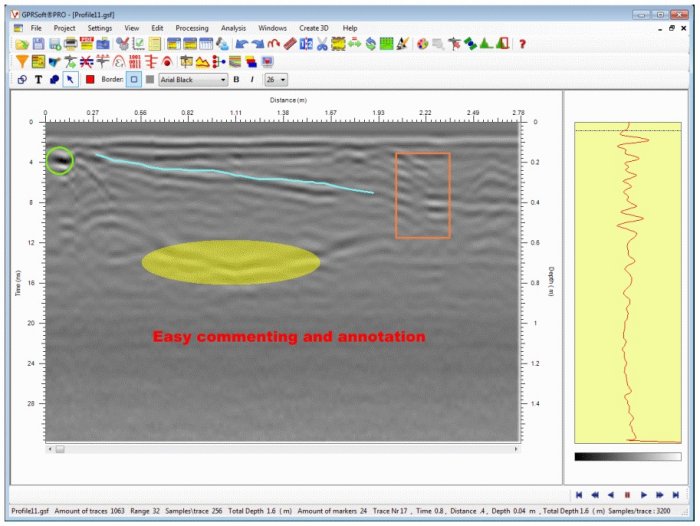Click the horizontal scrollbar right arrow
700x526 pixels.
[516, 449]
